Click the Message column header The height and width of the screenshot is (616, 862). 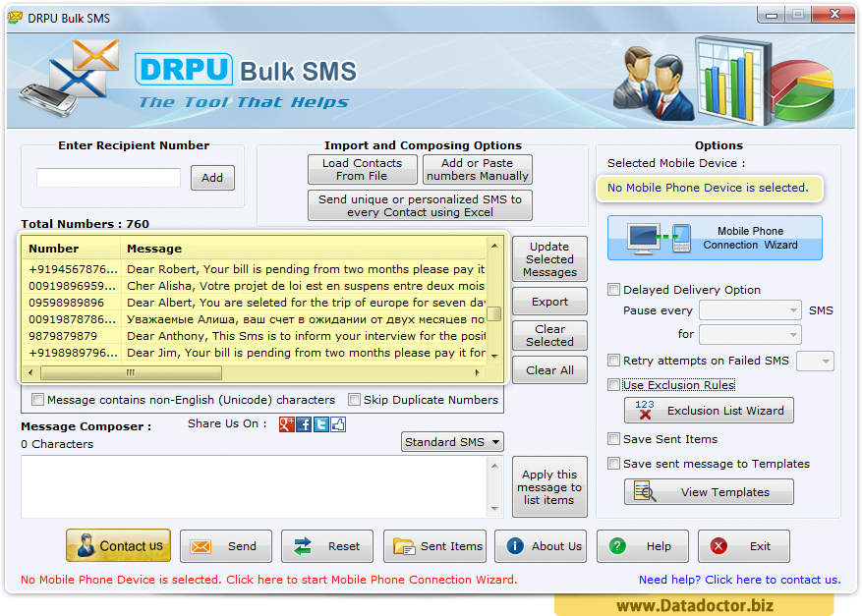[x=303, y=249]
